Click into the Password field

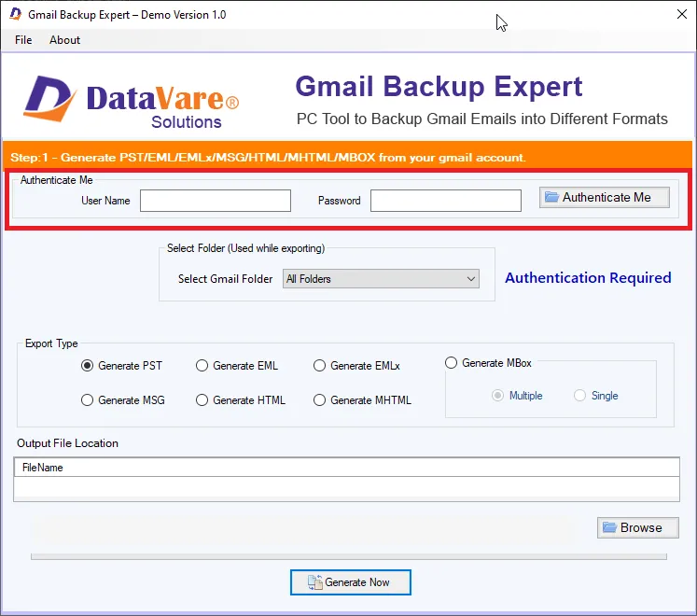tap(446, 201)
